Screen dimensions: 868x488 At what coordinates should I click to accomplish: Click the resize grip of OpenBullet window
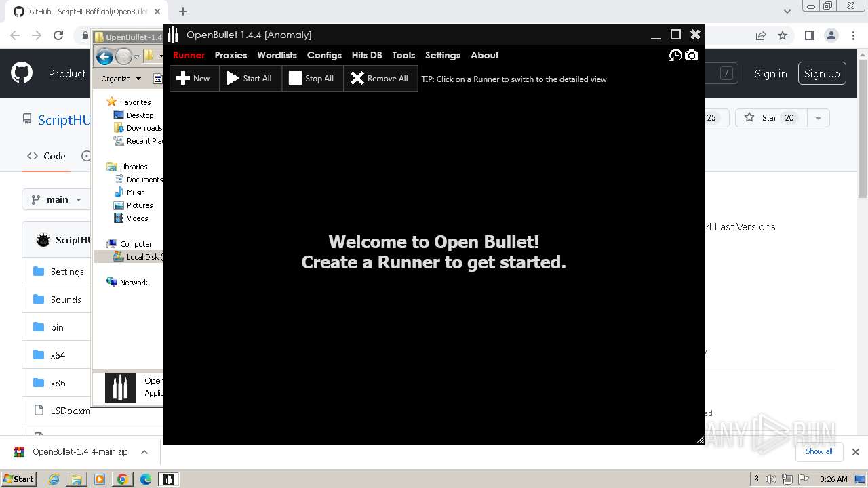pyautogui.click(x=701, y=440)
